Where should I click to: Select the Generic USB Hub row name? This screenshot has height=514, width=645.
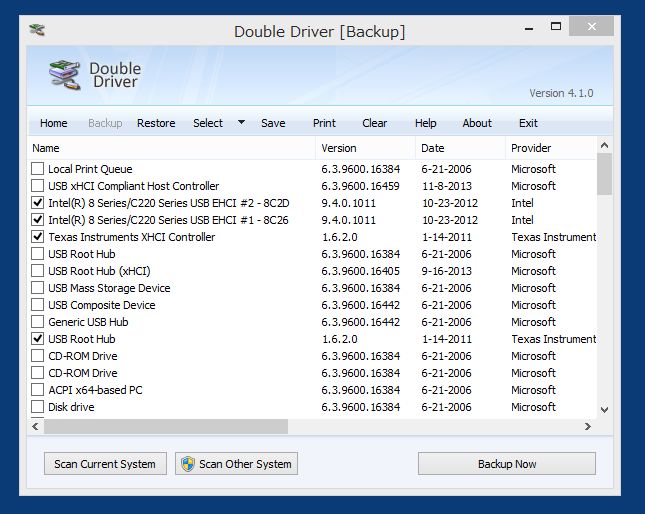tap(88, 322)
